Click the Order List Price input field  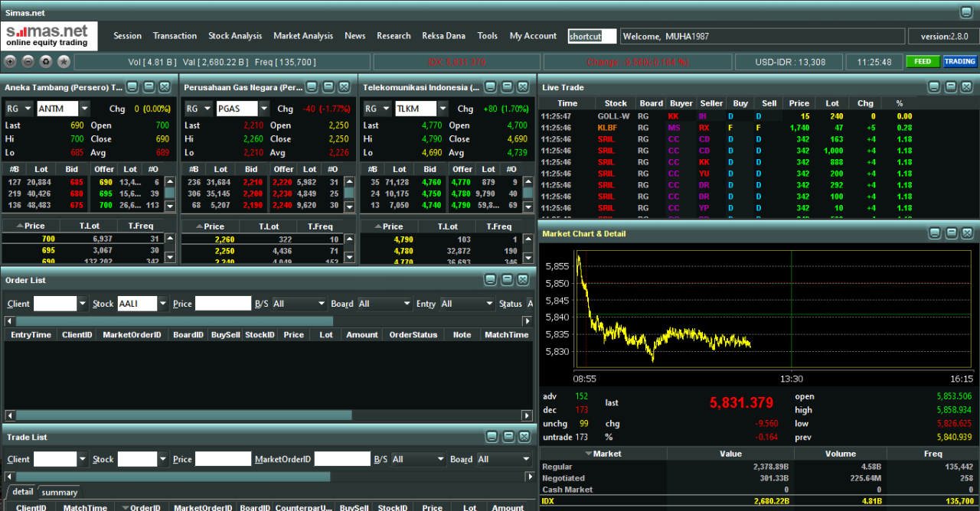coord(224,304)
